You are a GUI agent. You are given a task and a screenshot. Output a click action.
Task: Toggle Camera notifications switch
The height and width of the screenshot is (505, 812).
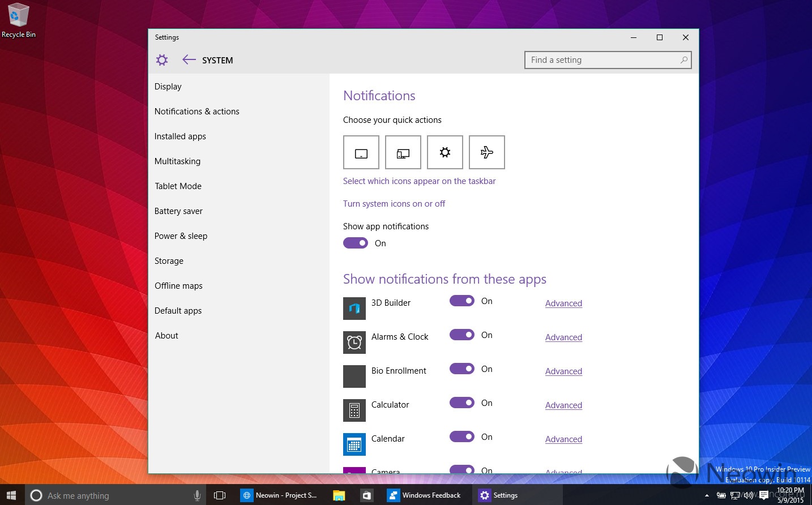tap(462, 469)
